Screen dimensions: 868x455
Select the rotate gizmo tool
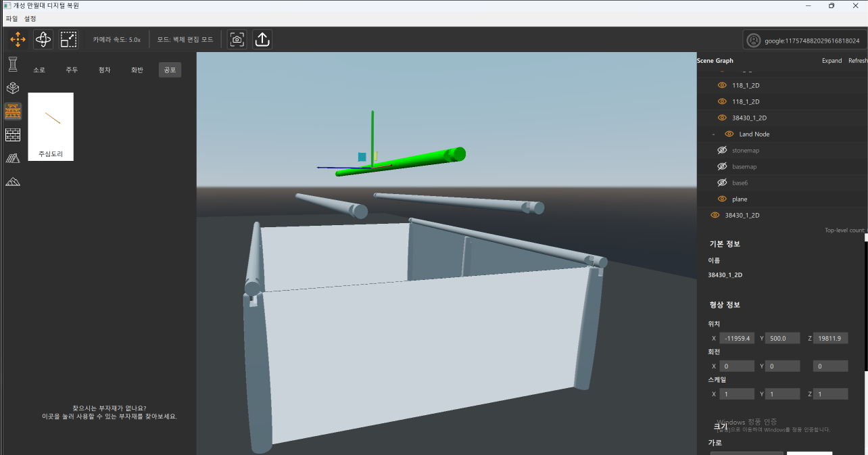[x=43, y=40]
